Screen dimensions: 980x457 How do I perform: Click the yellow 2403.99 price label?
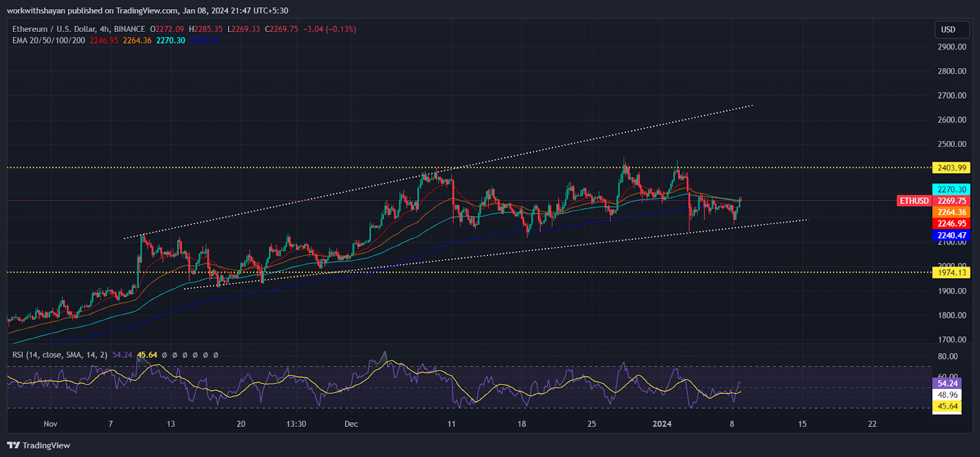click(x=951, y=168)
